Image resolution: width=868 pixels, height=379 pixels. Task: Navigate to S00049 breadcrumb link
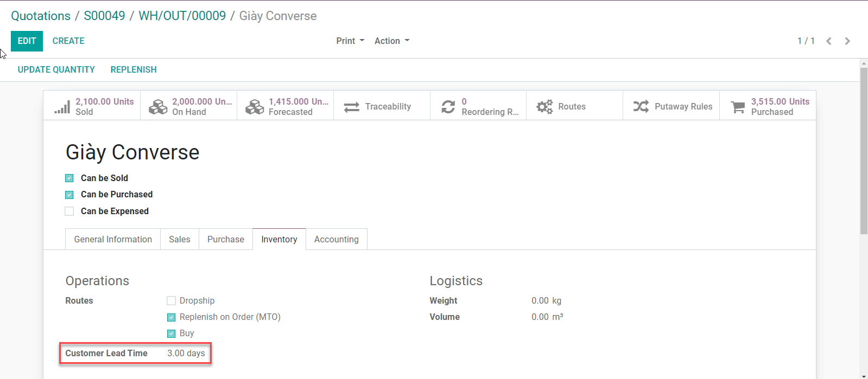click(104, 16)
